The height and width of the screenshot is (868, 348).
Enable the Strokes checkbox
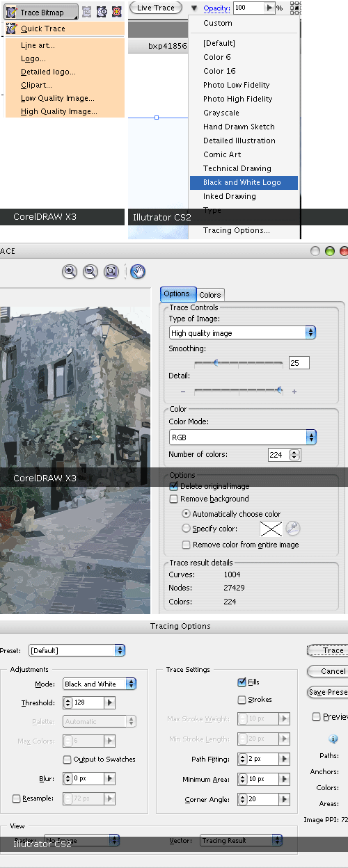[x=242, y=700]
